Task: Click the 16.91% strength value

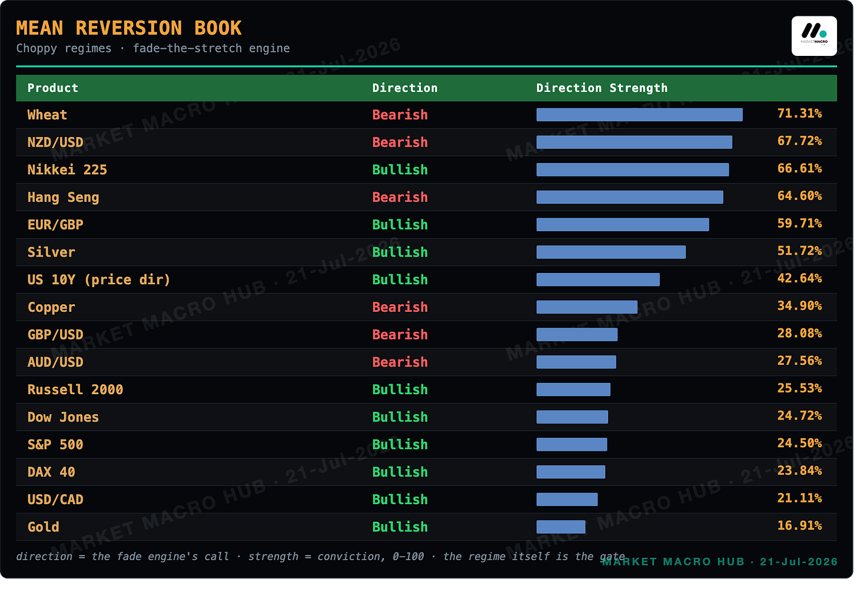Action: [799, 525]
